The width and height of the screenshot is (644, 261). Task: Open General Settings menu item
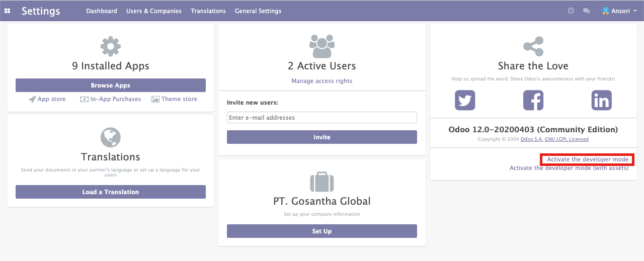click(258, 11)
